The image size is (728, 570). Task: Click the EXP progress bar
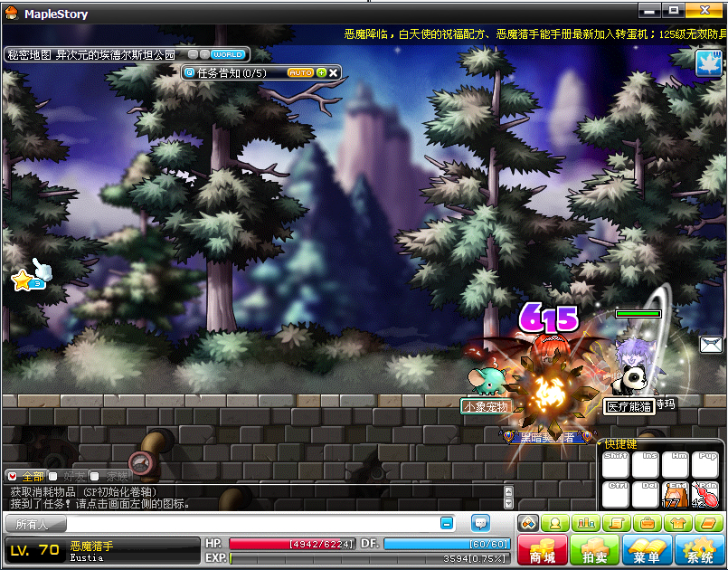point(370,558)
